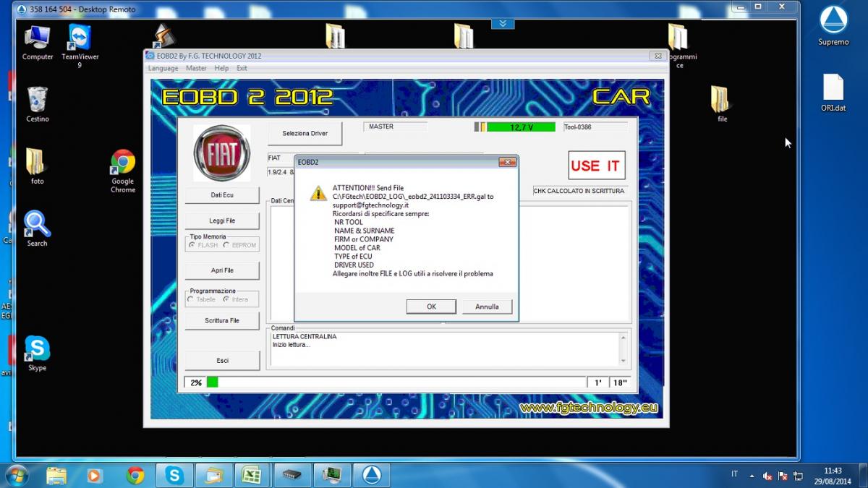Viewport: 868px width, 488px height.
Task: Click the Exit menu item
Action: click(242, 68)
